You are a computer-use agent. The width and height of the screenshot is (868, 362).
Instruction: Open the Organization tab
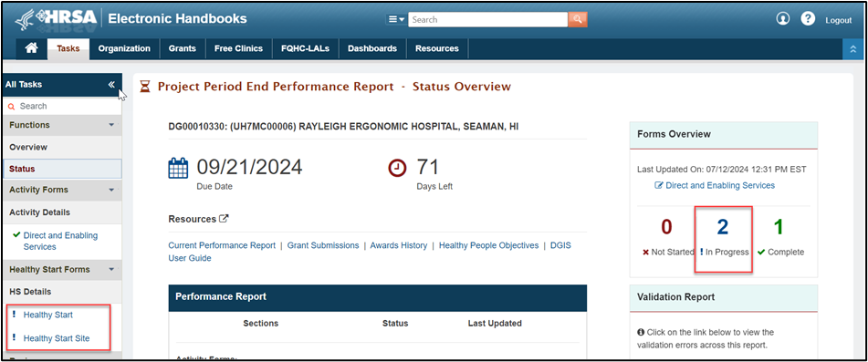pos(124,48)
